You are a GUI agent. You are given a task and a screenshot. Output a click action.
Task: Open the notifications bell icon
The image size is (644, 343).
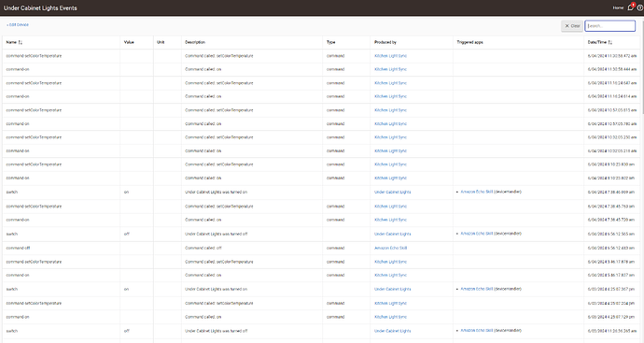tap(631, 7)
